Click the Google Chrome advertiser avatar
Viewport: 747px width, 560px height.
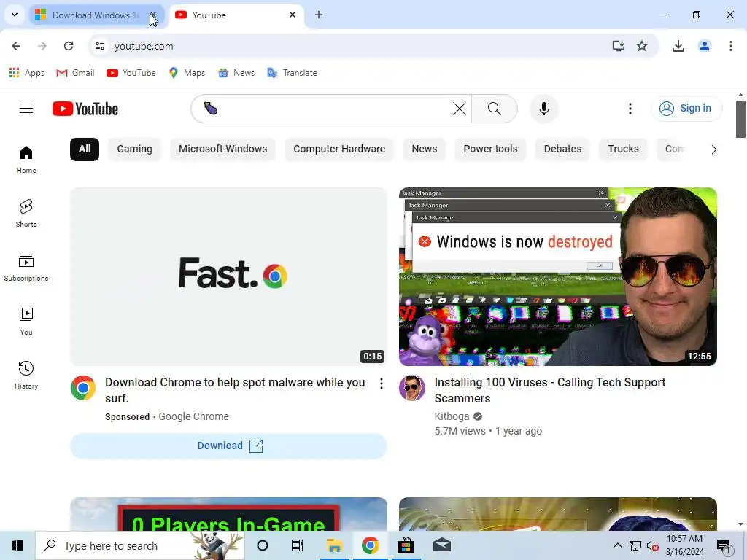83,388
